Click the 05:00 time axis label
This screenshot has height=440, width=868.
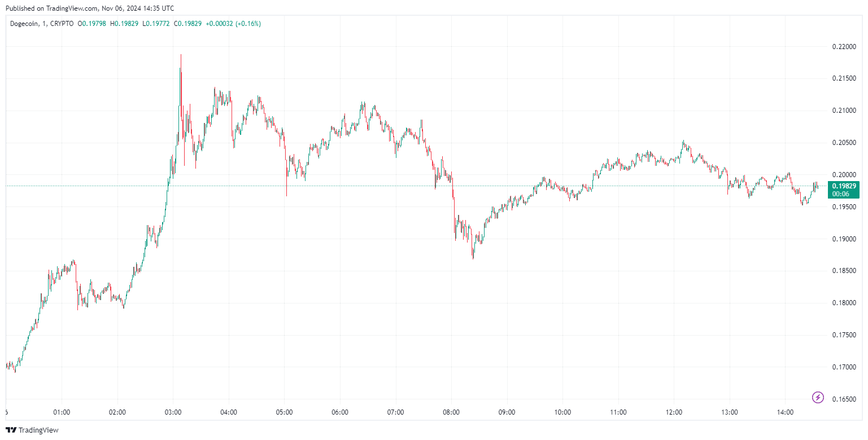[x=284, y=412]
